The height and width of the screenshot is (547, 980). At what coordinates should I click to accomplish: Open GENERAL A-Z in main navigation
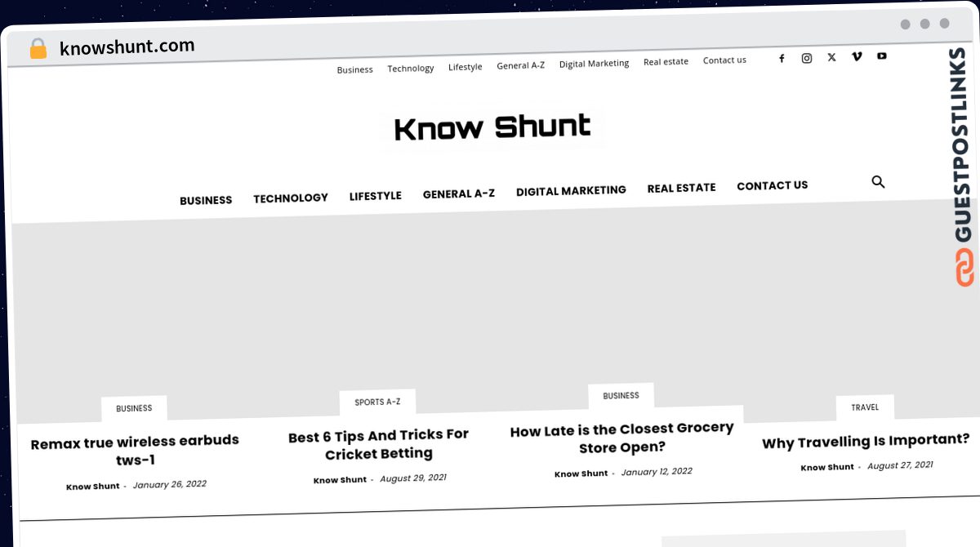click(459, 193)
